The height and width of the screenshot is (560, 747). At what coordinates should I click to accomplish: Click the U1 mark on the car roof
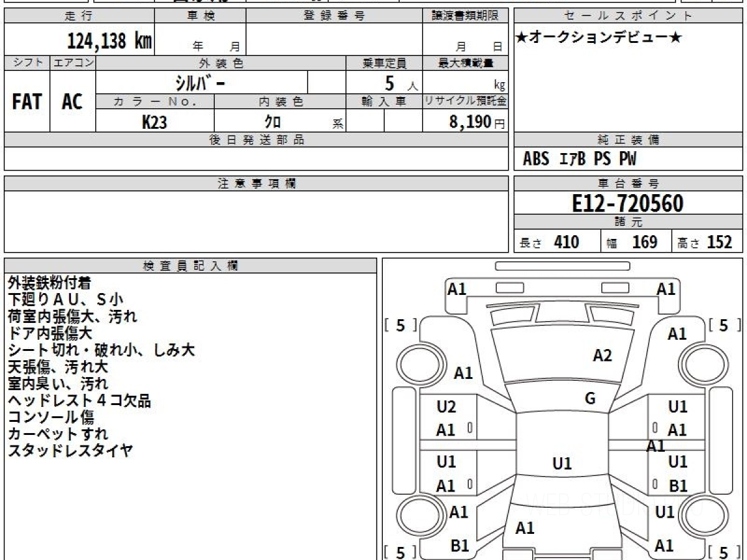(x=561, y=464)
